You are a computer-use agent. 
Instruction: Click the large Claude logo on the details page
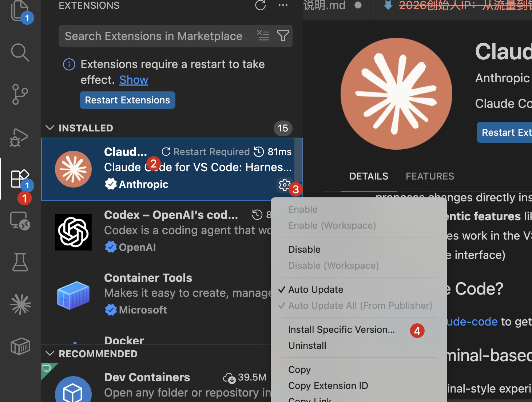point(396,94)
